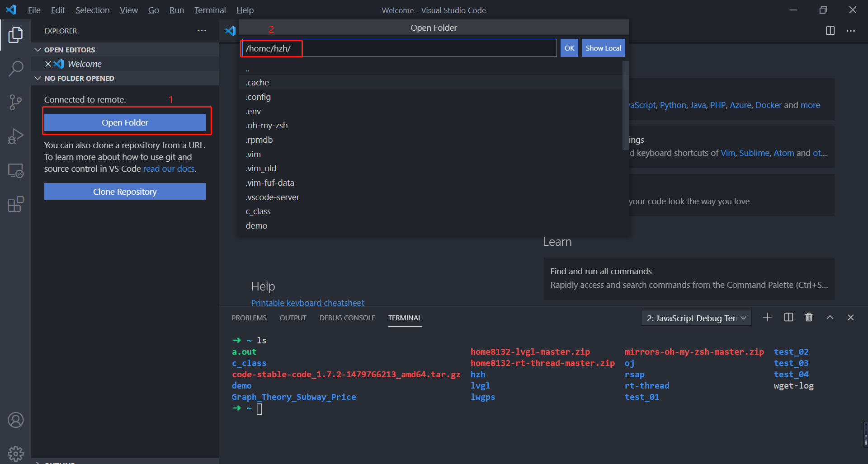This screenshot has width=868, height=464.
Task: Split the terminal panel
Action: point(788,318)
